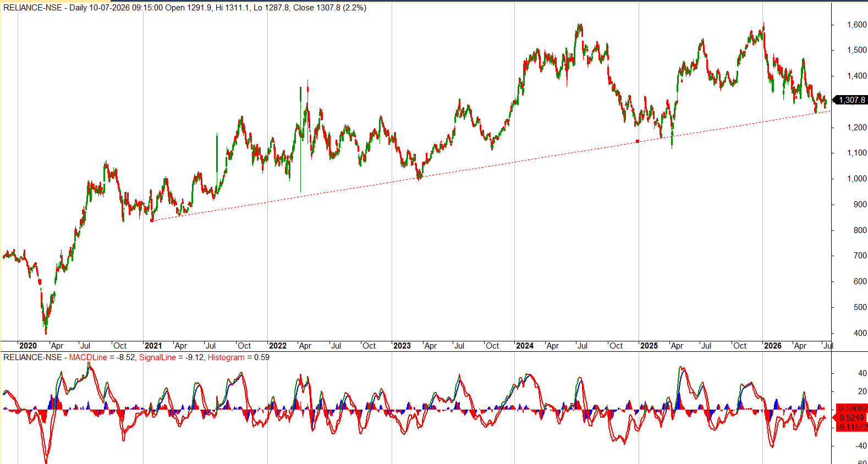The width and height of the screenshot is (868, 464).
Task: Click the "Close 1307.8 (2.2%)" value in title
Action: tap(330, 8)
